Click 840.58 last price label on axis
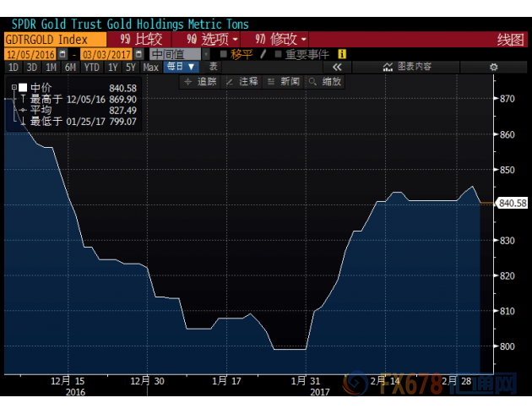The height and width of the screenshot is (414, 532). [x=513, y=204]
